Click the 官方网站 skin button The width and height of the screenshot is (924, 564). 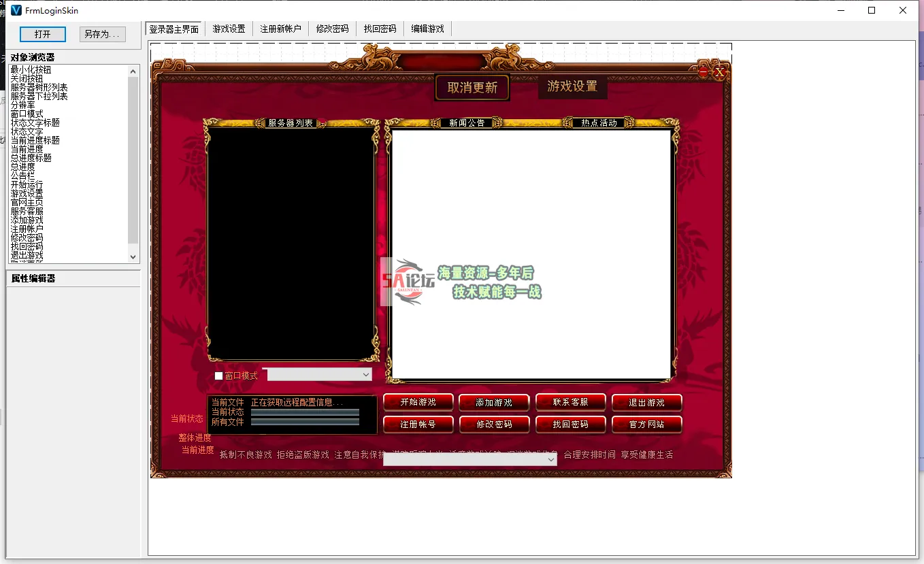[x=647, y=425]
